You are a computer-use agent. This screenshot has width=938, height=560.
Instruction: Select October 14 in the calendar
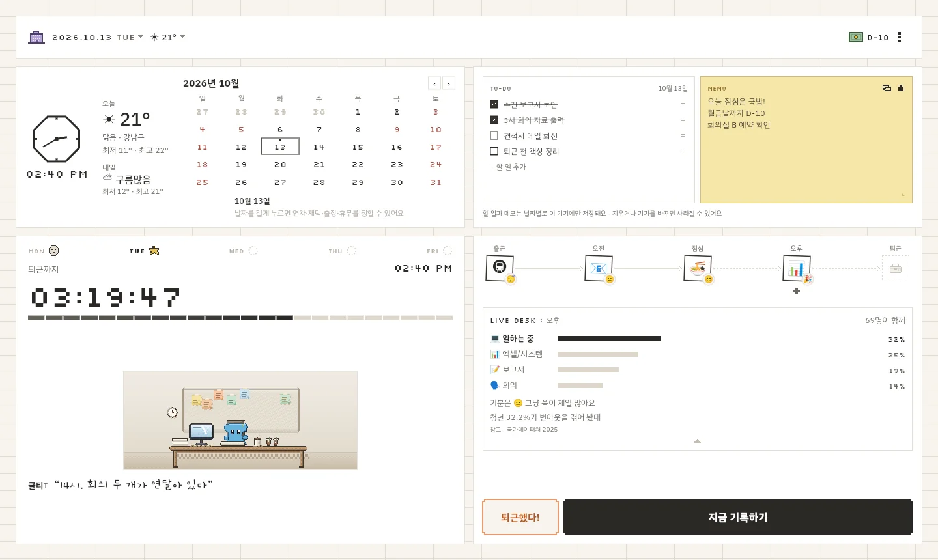tap(319, 147)
